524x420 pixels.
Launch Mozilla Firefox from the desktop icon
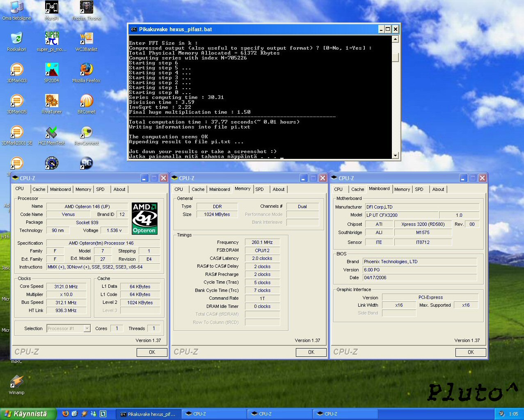coord(86,73)
